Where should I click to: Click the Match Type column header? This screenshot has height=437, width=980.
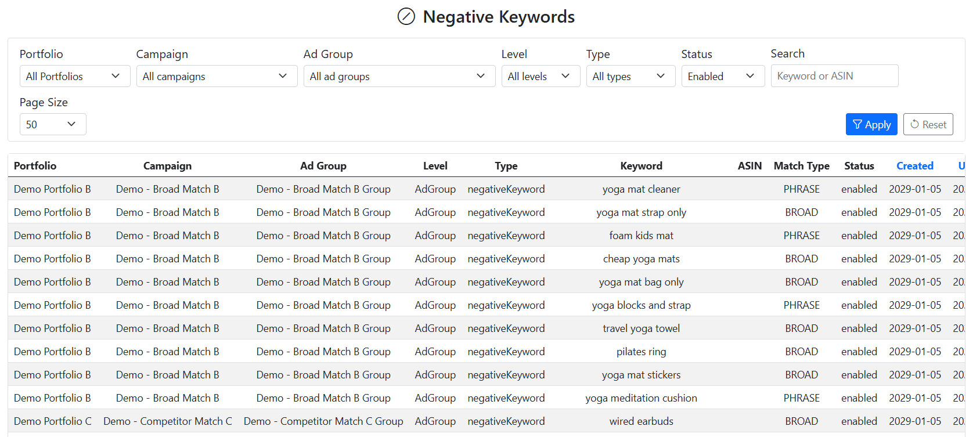click(801, 166)
